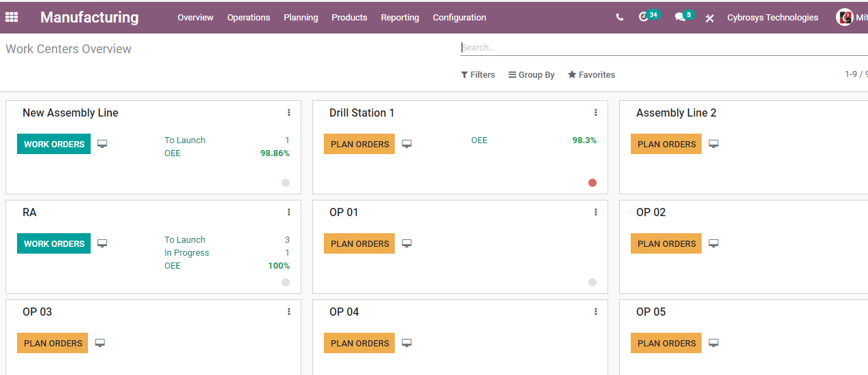Screen dimensions: 868x375
Task: Click 98.86% OEE value on New Assembly Line
Action: coord(275,153)
